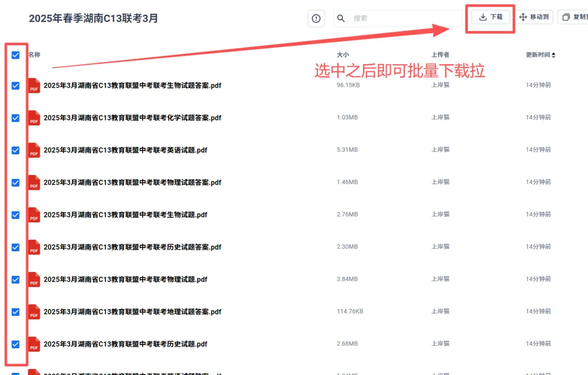Click the magnifier icon in the search box
This screenshot has width=588, height=375.
341,18
